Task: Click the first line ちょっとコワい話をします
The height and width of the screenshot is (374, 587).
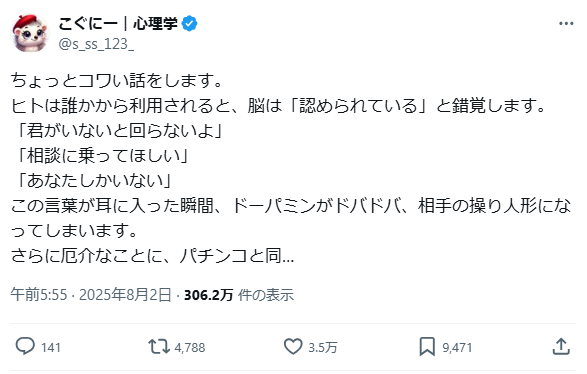Action: pyautogui.click(x=117, y=80)
